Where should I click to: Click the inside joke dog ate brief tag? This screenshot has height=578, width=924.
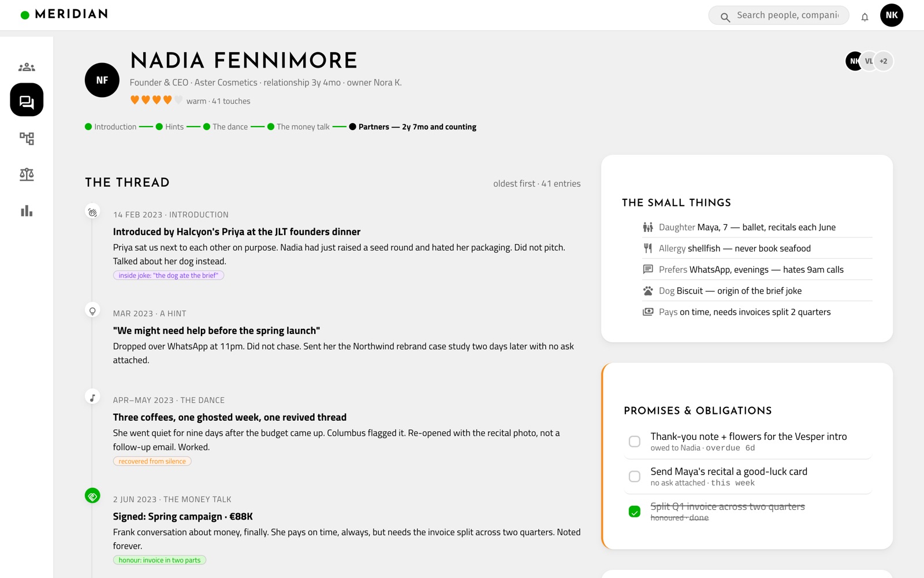(x=169, y=276)
